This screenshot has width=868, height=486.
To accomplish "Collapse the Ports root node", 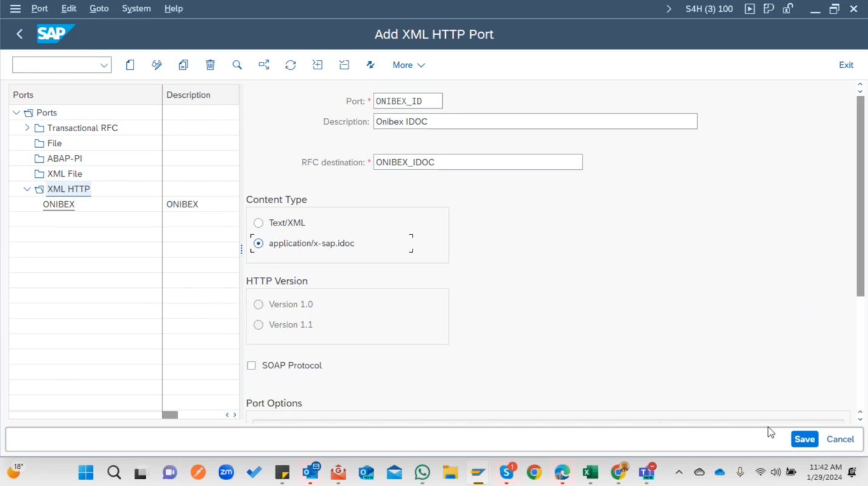I will 16,112.
